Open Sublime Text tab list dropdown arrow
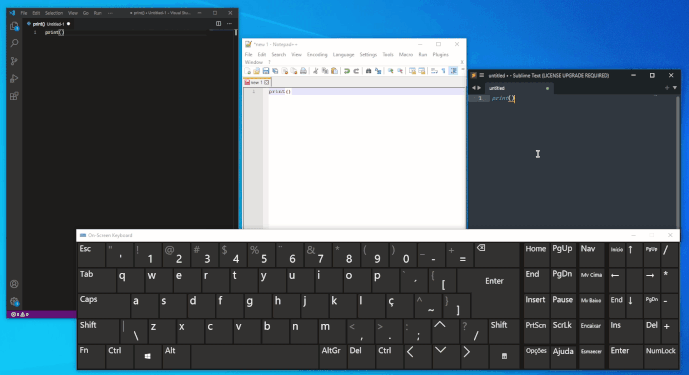The height and width of the screenshot is (375, 689). 675,88
